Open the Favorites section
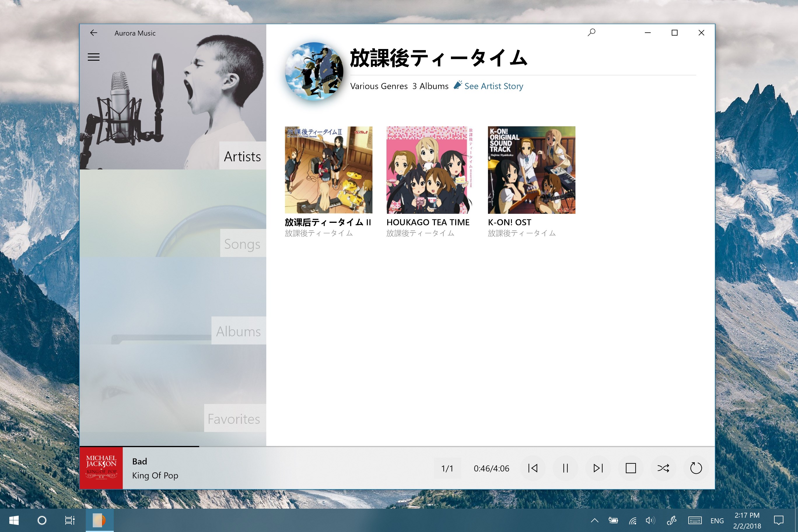This screenshot has width=798, height=532. [x=234, y=419]
